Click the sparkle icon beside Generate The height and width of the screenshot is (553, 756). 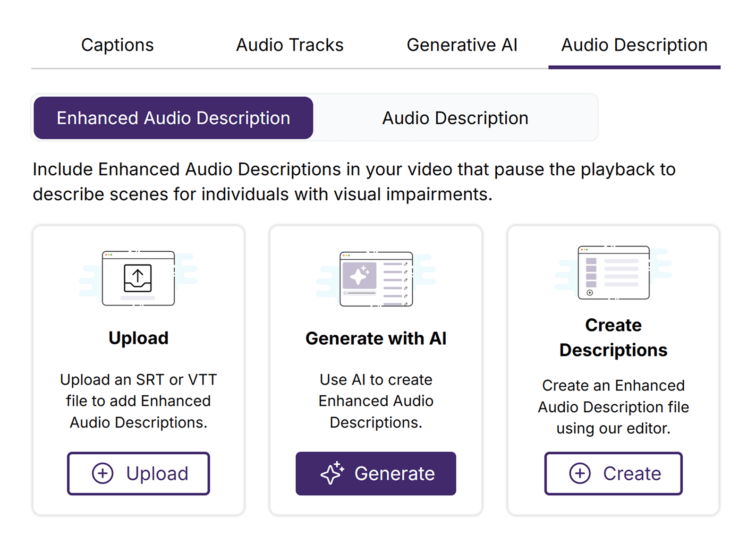332,473
